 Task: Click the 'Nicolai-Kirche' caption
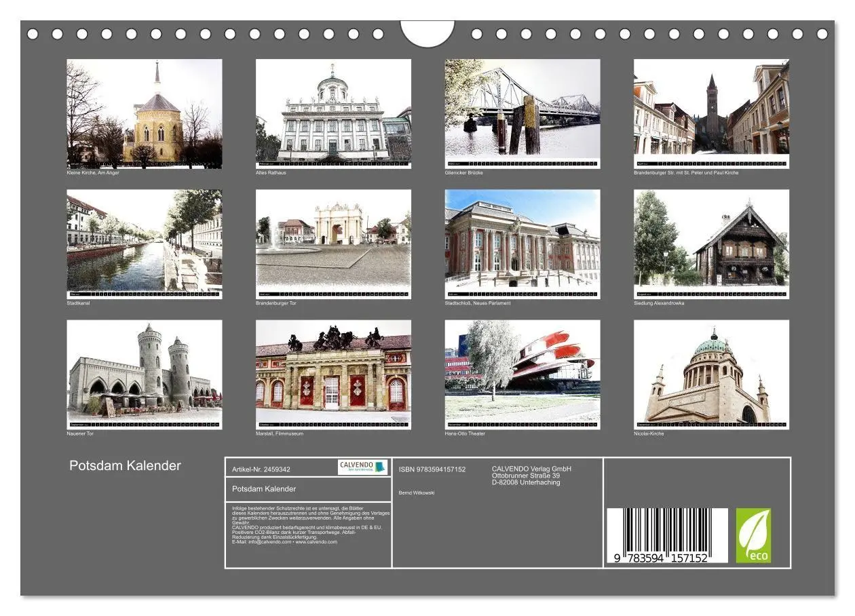click(649, 434)
